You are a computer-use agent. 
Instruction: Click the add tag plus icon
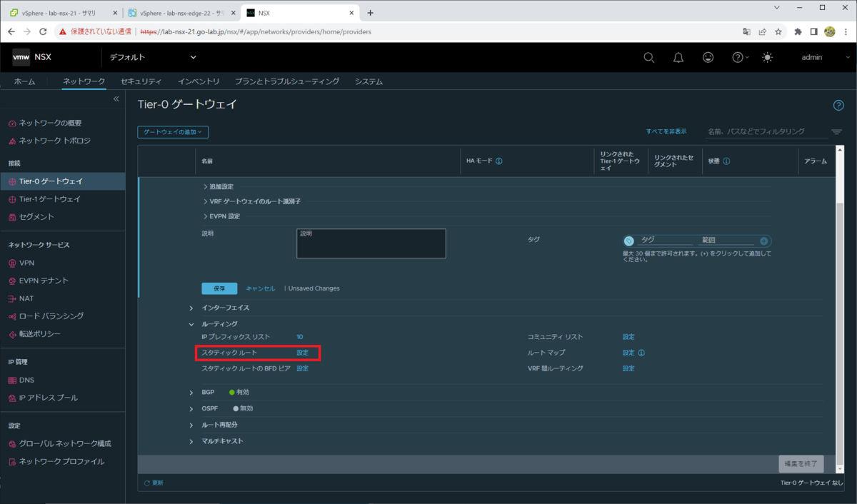coord(763,241)
